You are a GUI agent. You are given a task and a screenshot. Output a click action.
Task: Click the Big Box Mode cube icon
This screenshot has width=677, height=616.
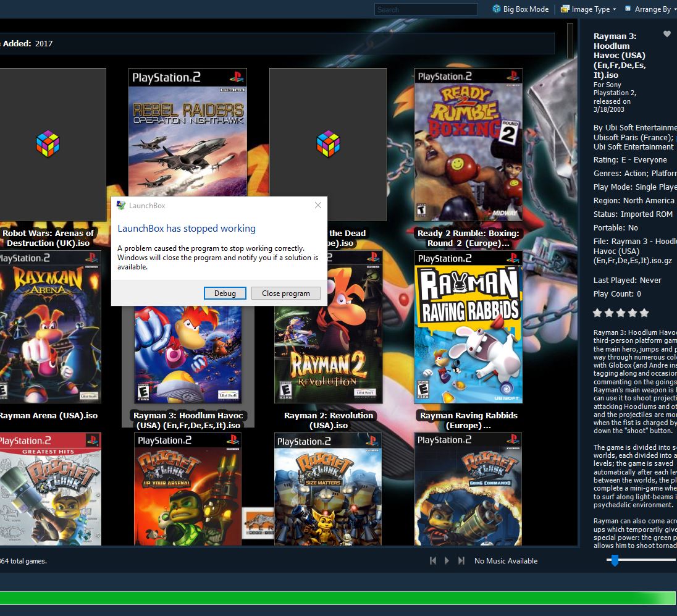click(497, 9)
